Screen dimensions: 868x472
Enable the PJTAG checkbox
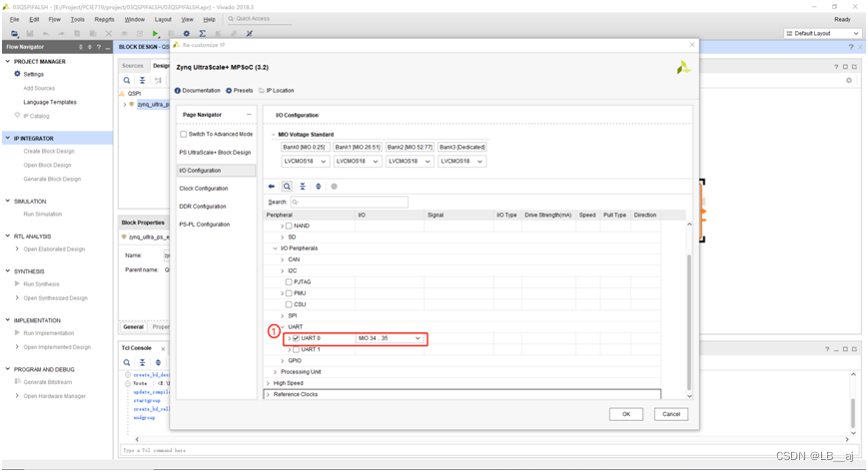click(x=289, y=282)
